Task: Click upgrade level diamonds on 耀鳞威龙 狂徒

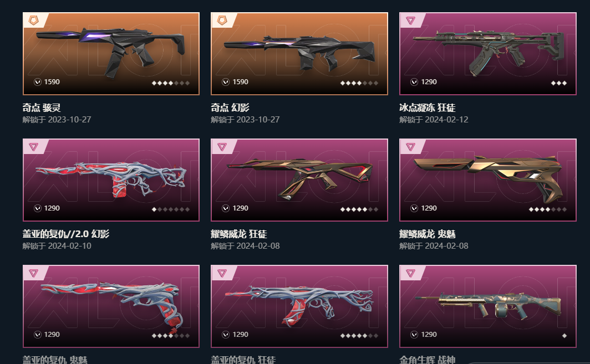Action: [359, 209]
